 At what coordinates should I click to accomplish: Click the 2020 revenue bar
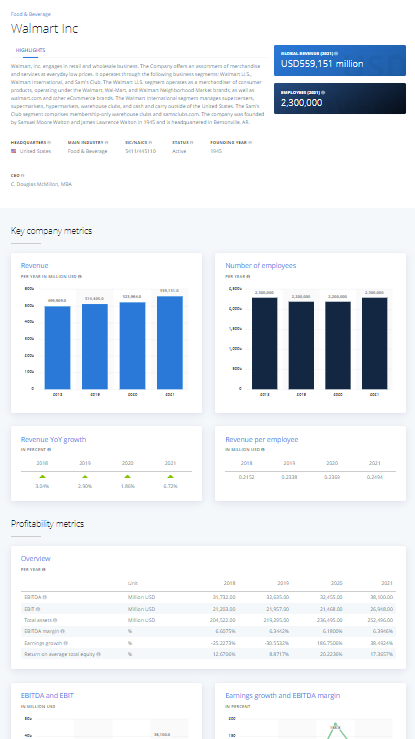point(132,345)
